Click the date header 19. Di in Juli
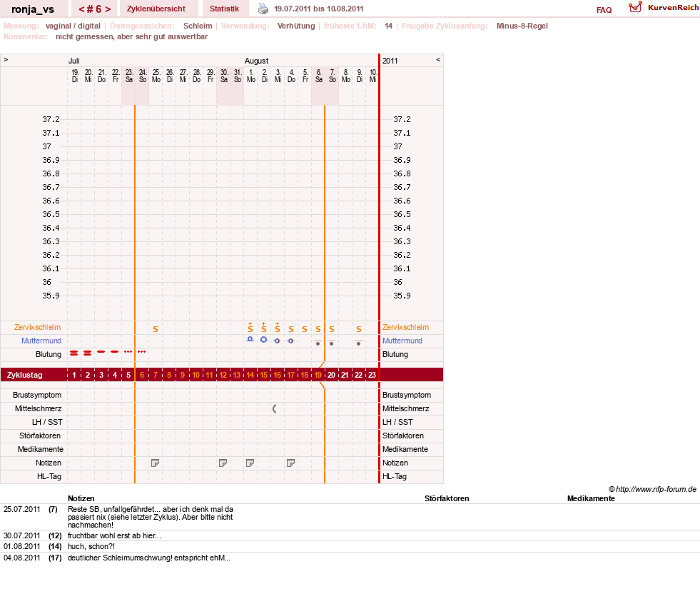Viewport: 700px width, 589px height. tap(75, 76)
